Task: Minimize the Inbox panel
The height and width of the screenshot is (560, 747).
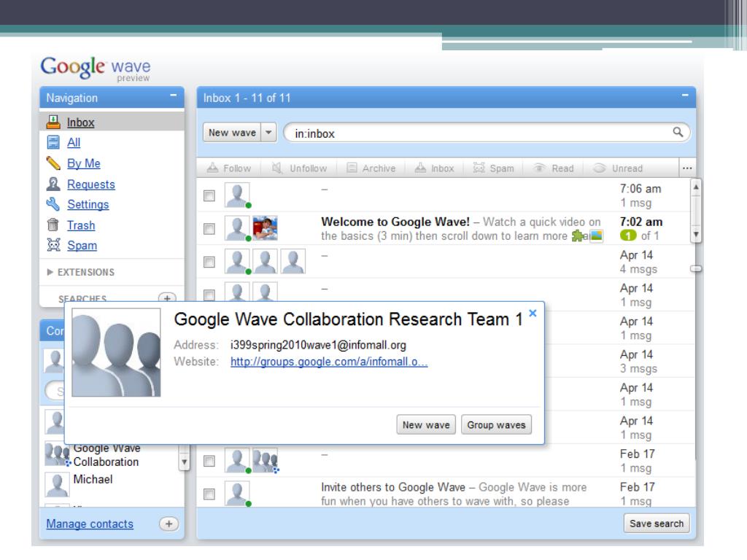Action: (x=685, y=96)
